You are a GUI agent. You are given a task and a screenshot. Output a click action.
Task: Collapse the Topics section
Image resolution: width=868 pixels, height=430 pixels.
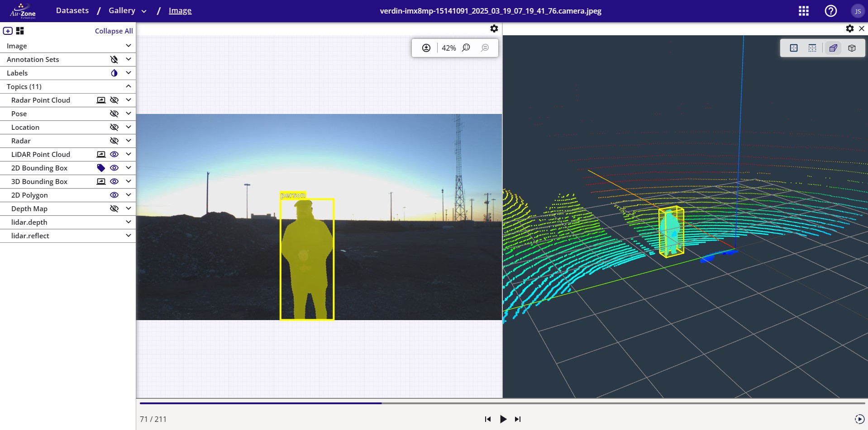(x=128, y=86)
